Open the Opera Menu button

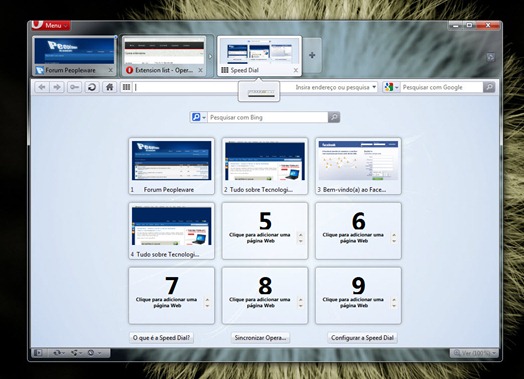pyautogui.click(x=51, y=25)
